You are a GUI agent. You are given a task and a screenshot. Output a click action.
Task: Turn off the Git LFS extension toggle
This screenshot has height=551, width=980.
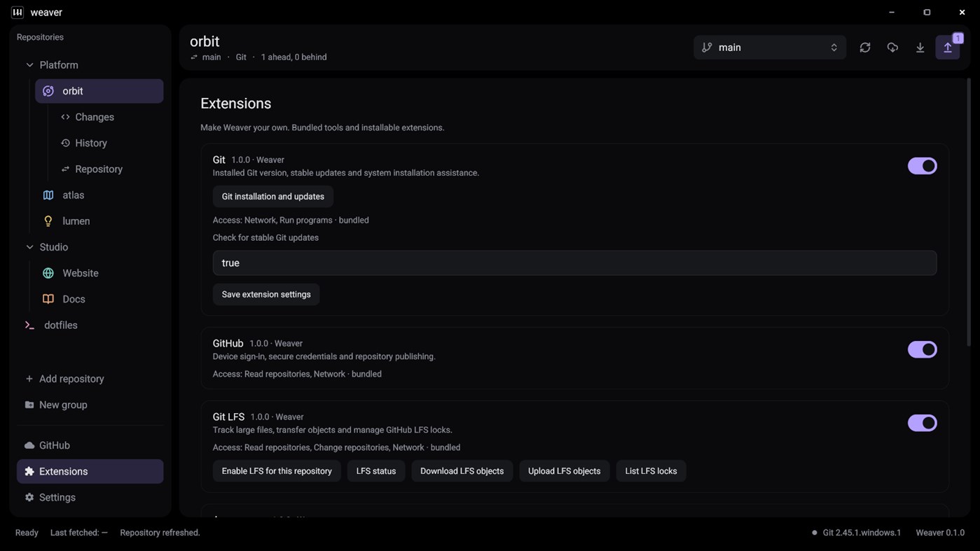pyautogui.click(x=922, y=423)
